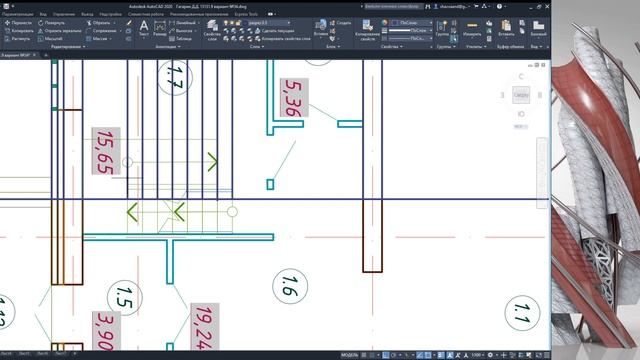Open the Совместная работа ribbon tab

[x=146, y=14]
